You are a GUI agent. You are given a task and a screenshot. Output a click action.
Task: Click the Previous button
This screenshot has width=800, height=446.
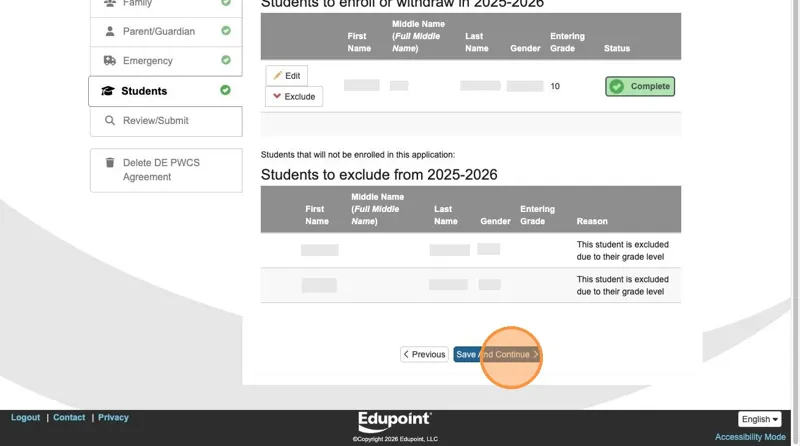(x=424, y=354)
